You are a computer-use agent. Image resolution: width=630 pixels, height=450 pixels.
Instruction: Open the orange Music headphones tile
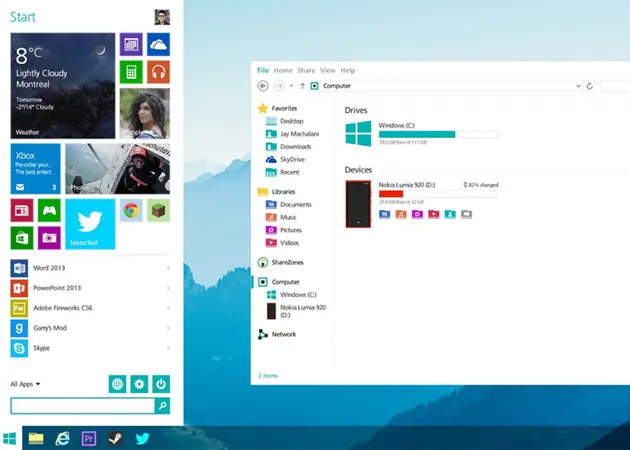point(158,72)
